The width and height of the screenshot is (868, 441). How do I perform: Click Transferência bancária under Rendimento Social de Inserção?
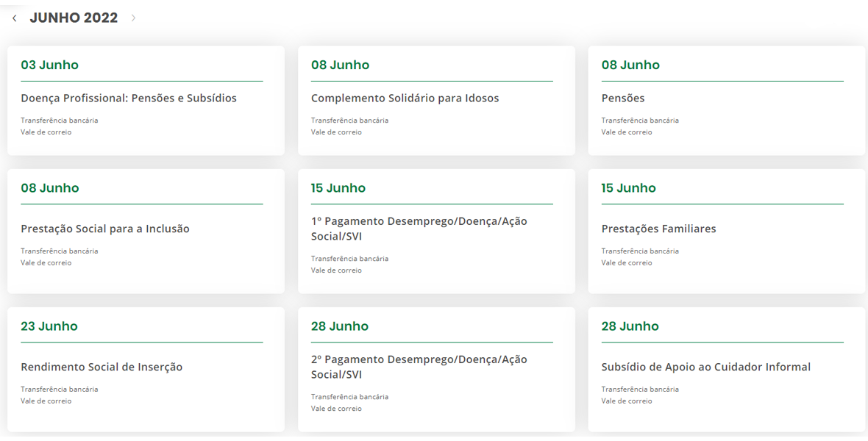(x=59, y=390)
